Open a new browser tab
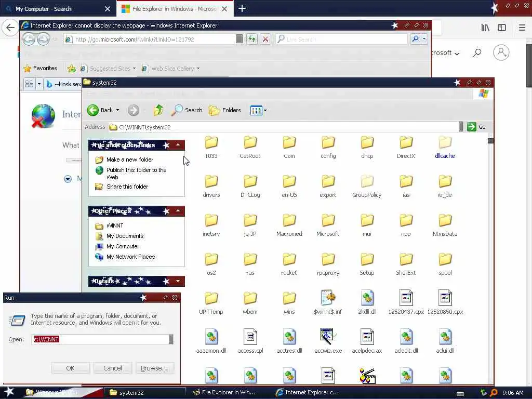The width and height of the screenshot is (532, 399). coord(242,8)
